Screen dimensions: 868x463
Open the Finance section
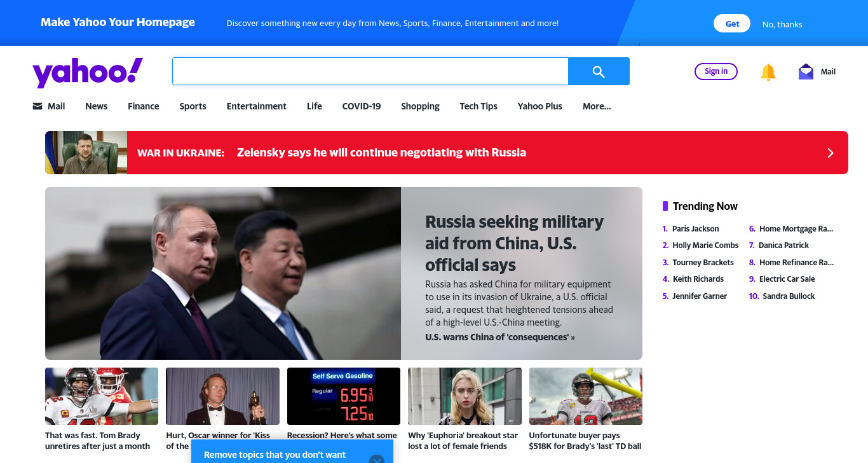[144, 106]
